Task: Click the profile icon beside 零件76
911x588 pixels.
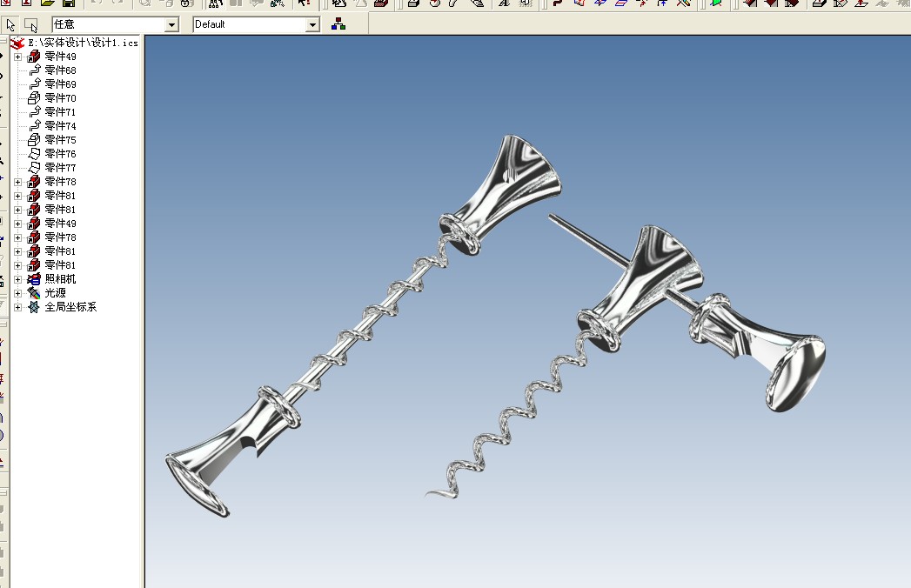Action: [x=34, y=154]
